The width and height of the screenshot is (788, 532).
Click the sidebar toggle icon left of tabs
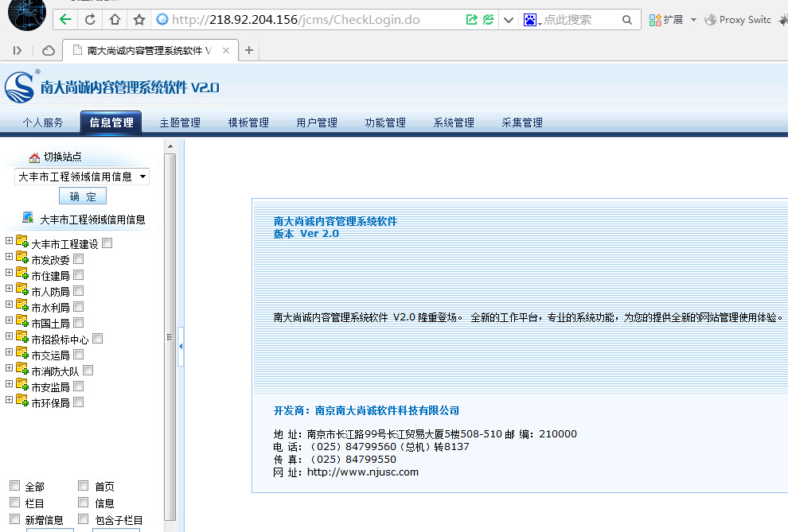(x=17, y=51)
